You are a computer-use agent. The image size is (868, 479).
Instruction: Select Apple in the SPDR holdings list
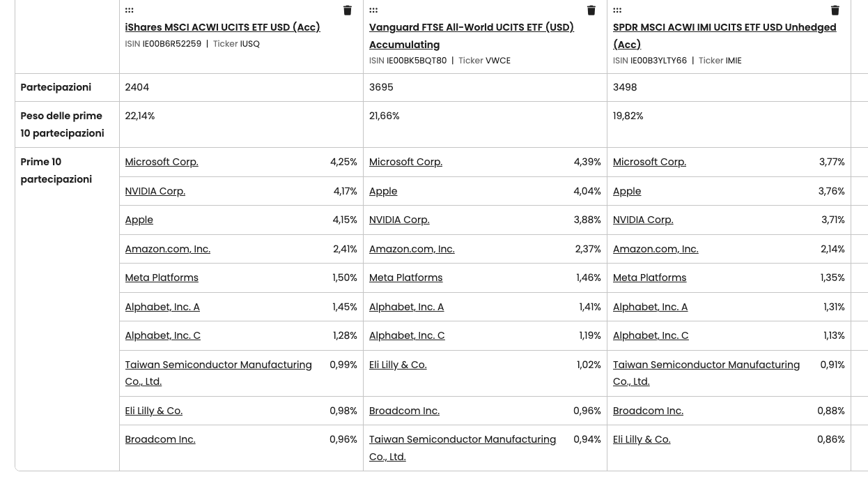point(626,191)
